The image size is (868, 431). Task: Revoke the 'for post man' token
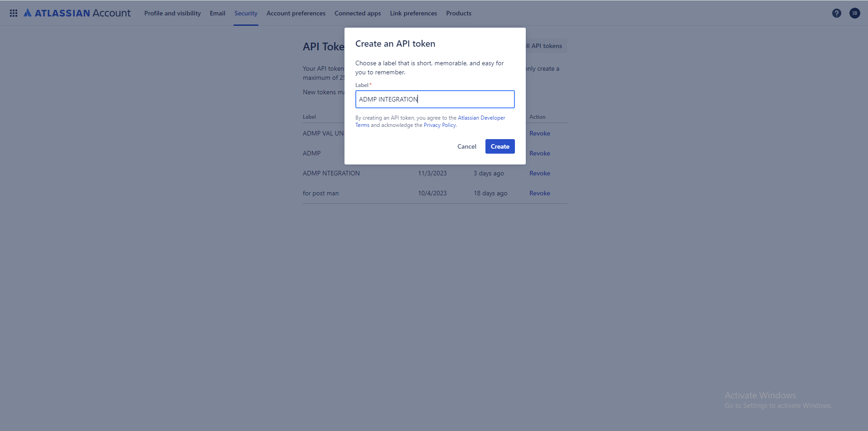click(x=539, y=193)
